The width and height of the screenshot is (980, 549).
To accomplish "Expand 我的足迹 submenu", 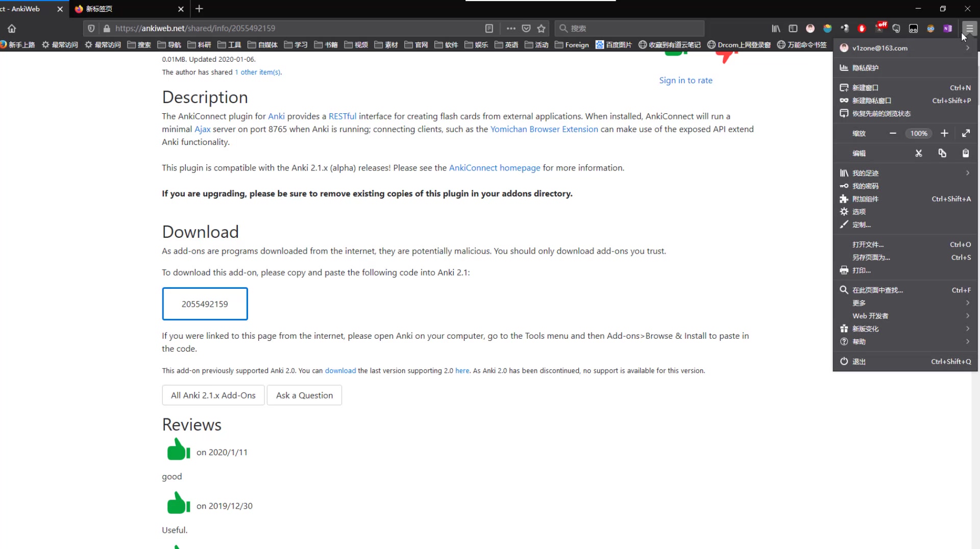I will click(x=905, y=173).
